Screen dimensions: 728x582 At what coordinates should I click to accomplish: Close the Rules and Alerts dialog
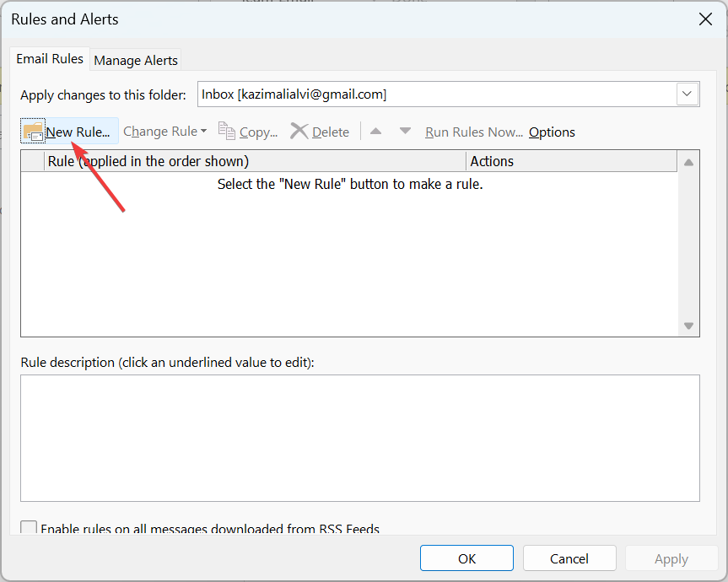pyautogui.click(x=704, y=19)
